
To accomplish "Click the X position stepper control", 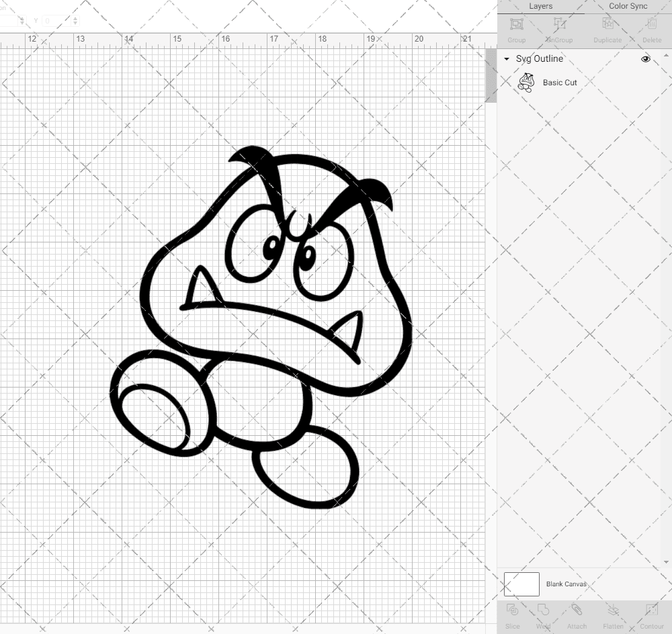I will pyautogui.click(x=22, y=21).
